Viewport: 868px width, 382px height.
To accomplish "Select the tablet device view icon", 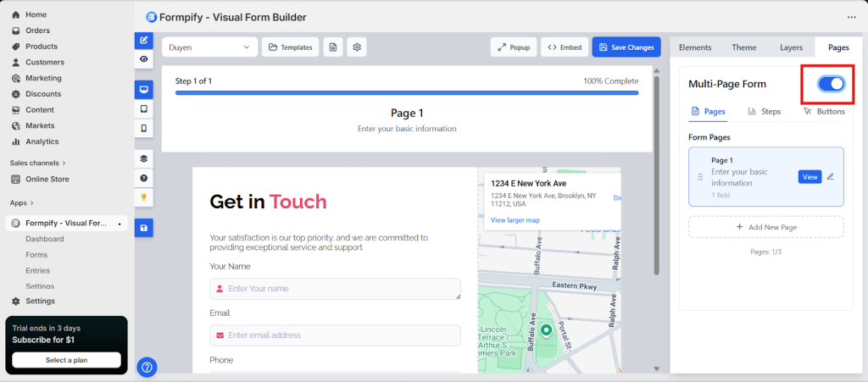I will (143, 109).
